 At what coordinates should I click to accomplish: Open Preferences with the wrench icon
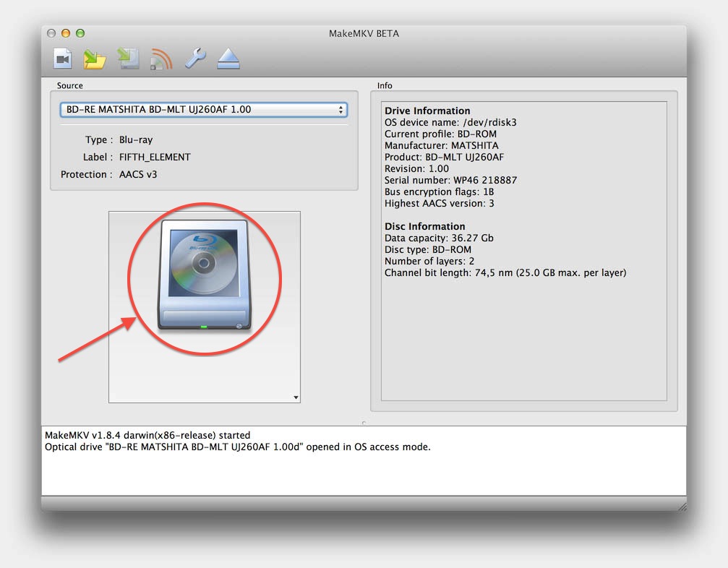click(195, 59)
